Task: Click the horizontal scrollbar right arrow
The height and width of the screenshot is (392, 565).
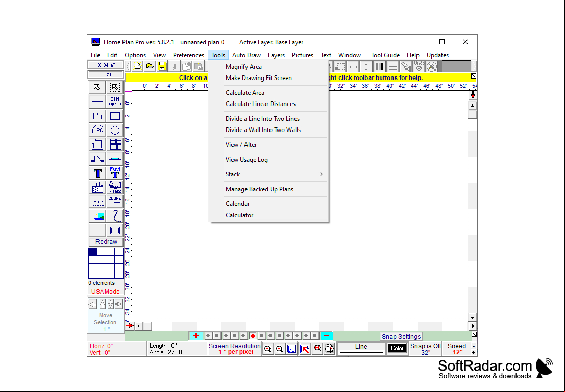Action: tap(473, 326)
